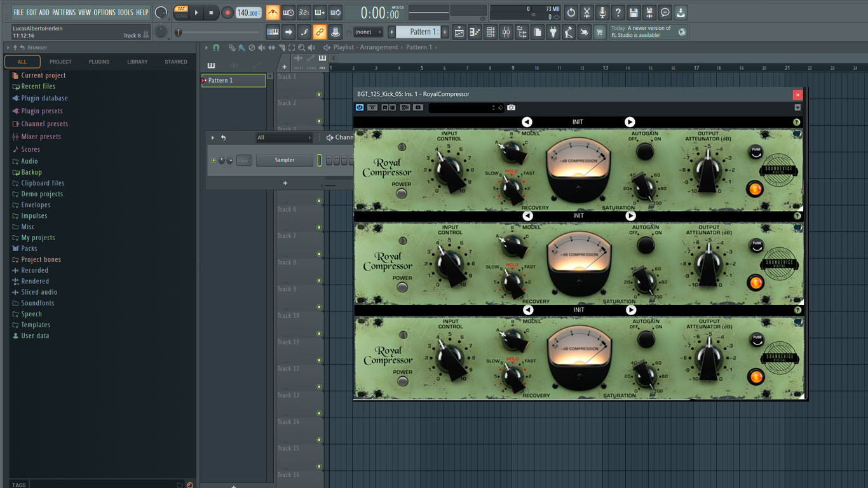Toggle the link/chain icon in the toolbar
This screenshot has height=488, width=868.
(x=320, y=32)
